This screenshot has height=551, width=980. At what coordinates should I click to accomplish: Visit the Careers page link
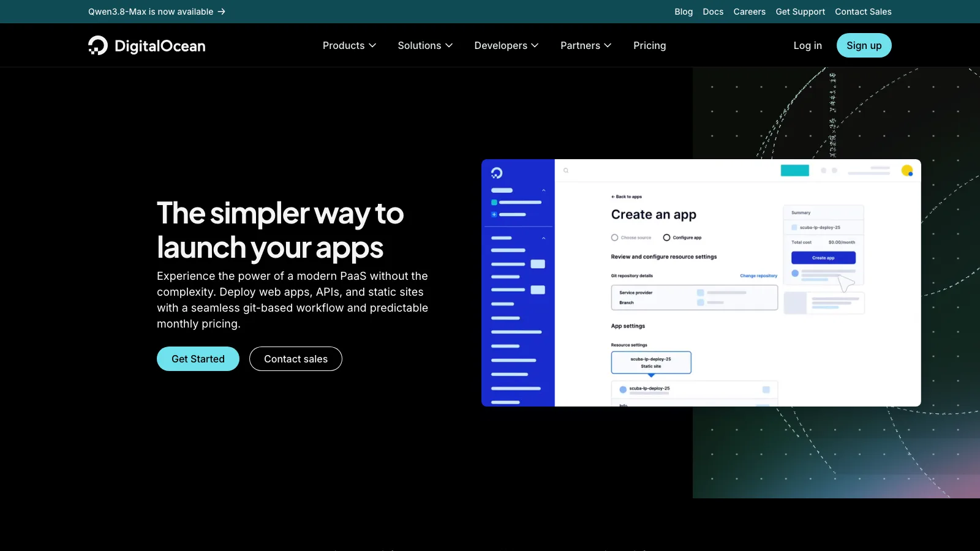[750, 12]
